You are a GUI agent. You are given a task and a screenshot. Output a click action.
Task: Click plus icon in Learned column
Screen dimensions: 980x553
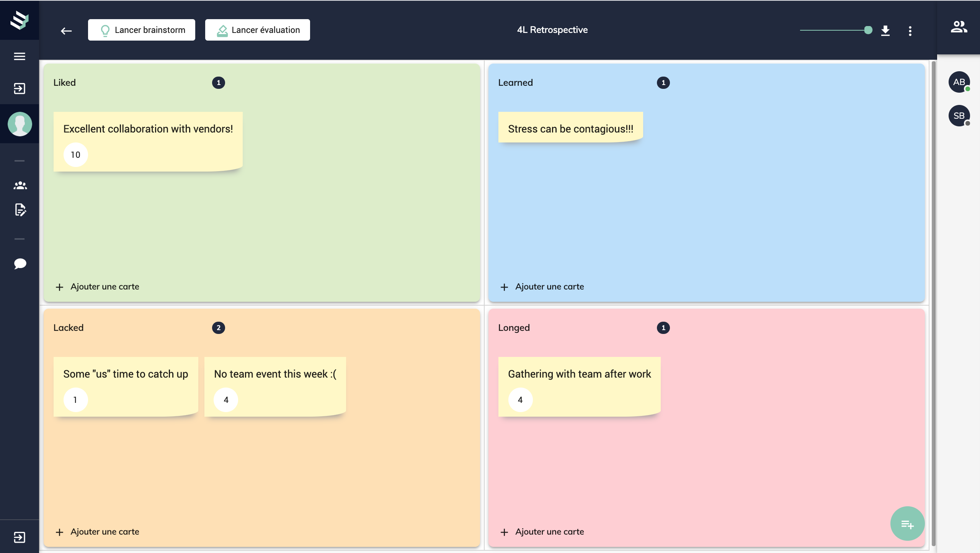(x=504, y=287)
